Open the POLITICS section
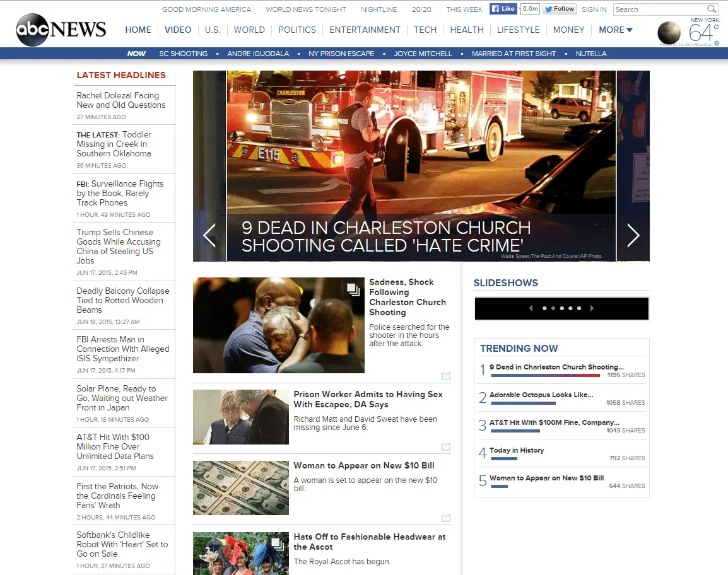Viewport: 728px width, 575px height. tap(297, 30)
